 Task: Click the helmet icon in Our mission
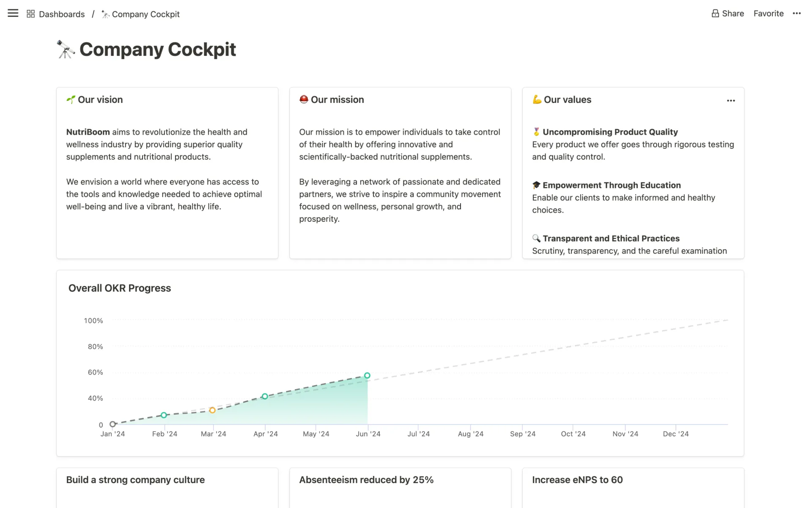(304, 99)
